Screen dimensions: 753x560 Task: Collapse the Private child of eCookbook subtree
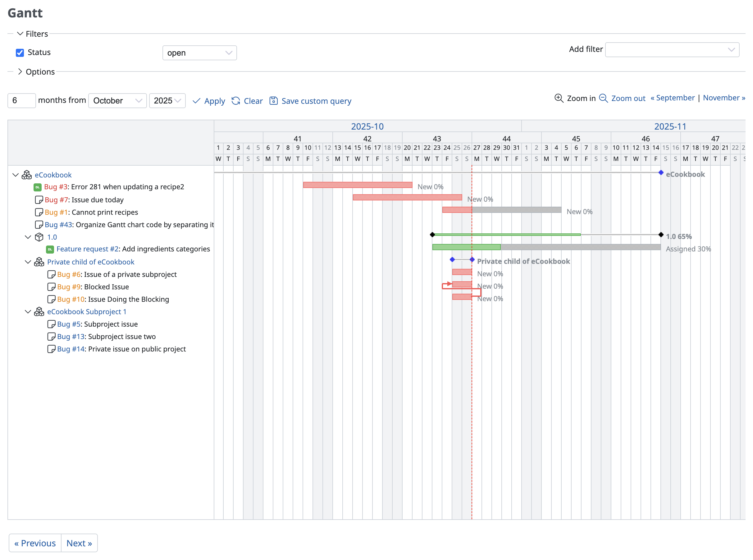pos(28,262)
